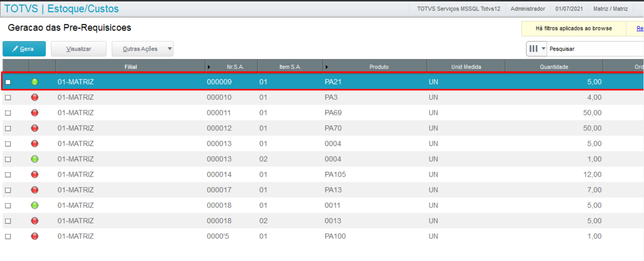Click the 0000'5 number cell
The image size is (644, 261).
click(x=219, y=236)
